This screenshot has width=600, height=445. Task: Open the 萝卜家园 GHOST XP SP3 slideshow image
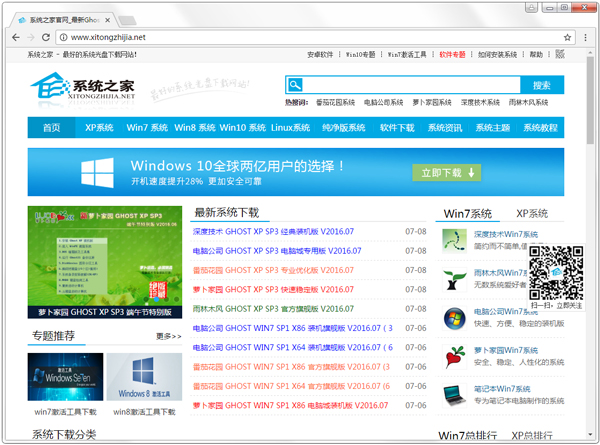point(105,262)
